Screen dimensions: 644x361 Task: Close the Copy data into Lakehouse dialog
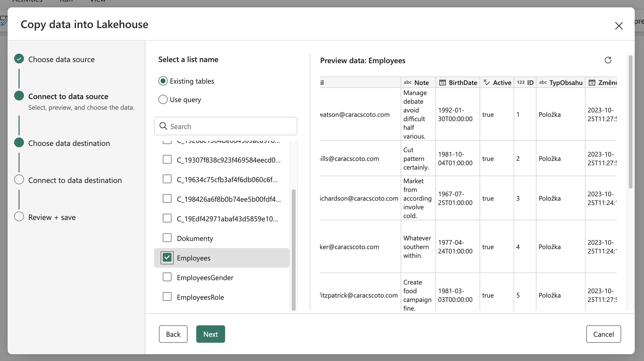point(619,26)
